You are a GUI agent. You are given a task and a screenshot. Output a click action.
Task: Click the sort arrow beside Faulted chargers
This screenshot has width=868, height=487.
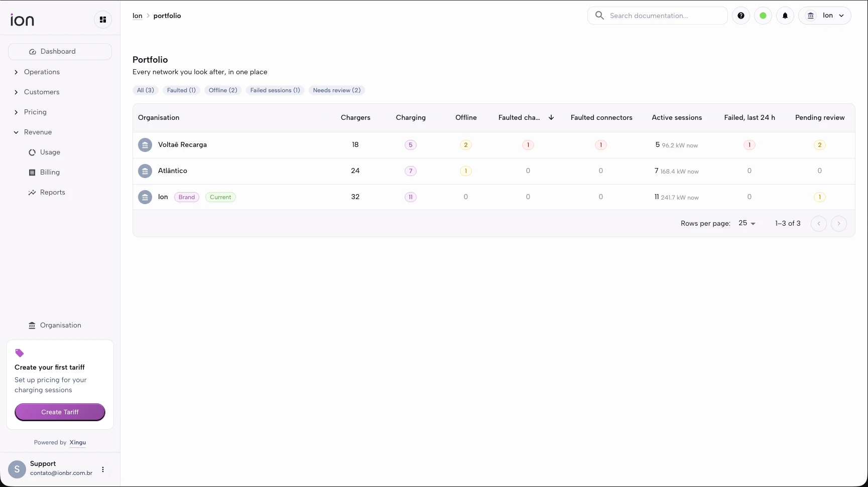tap(551, 117)
